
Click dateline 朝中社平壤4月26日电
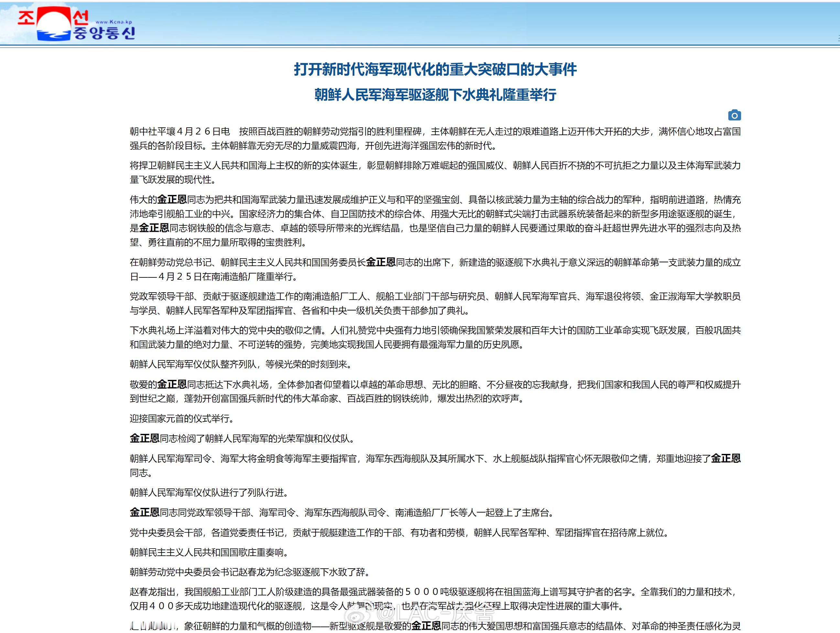180,131
